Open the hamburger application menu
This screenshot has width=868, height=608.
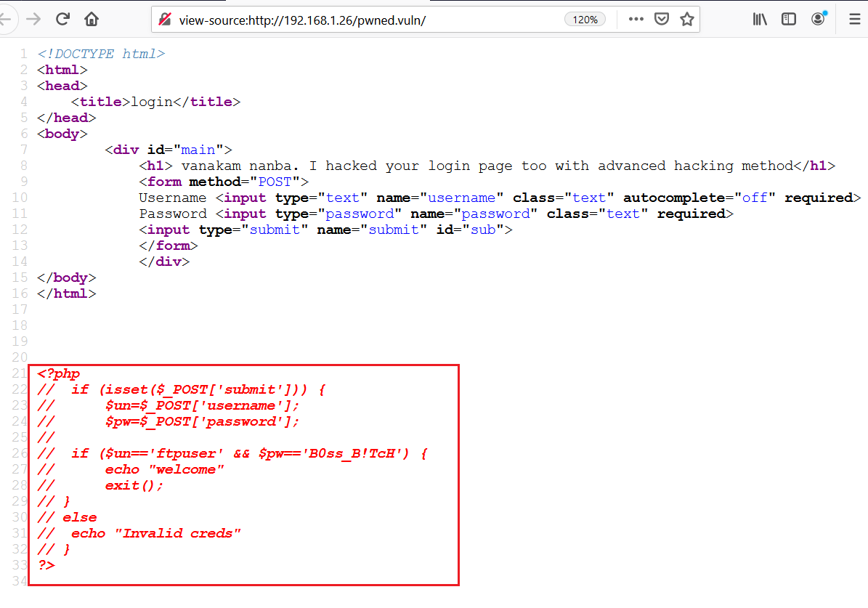(x=855, y=20)
